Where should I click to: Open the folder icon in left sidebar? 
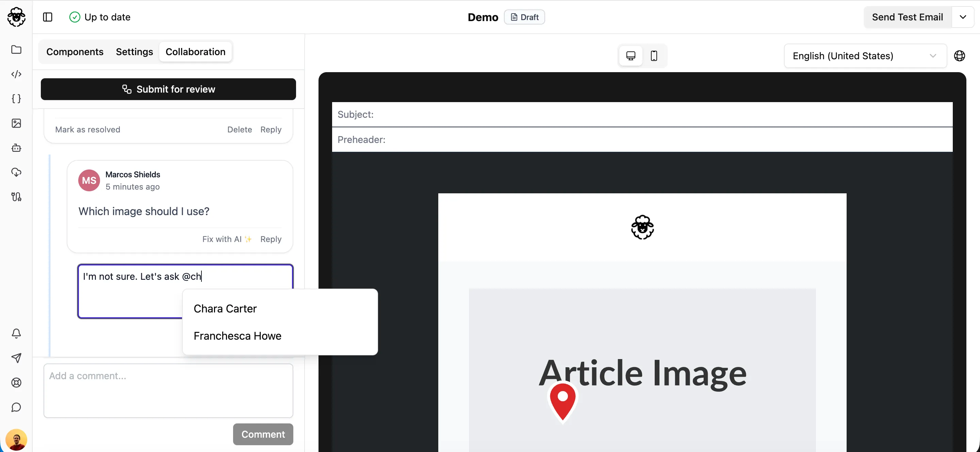(16, 49)
